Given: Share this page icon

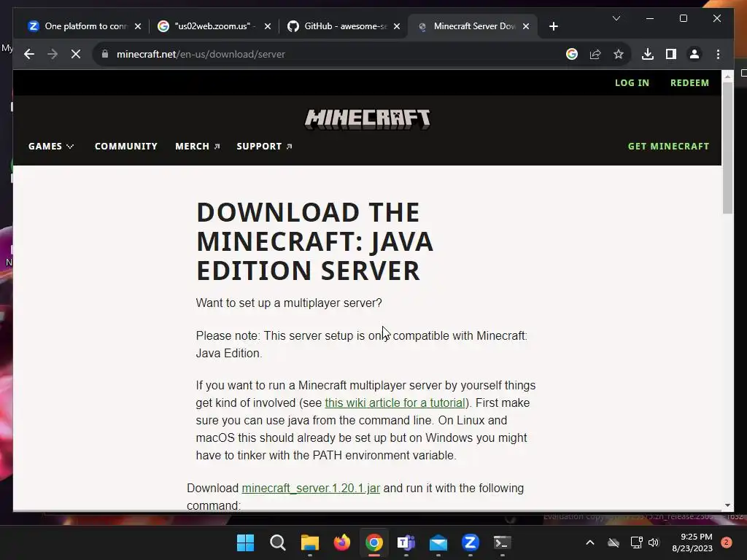Looking at the screenshot, I should click(595, 54).
